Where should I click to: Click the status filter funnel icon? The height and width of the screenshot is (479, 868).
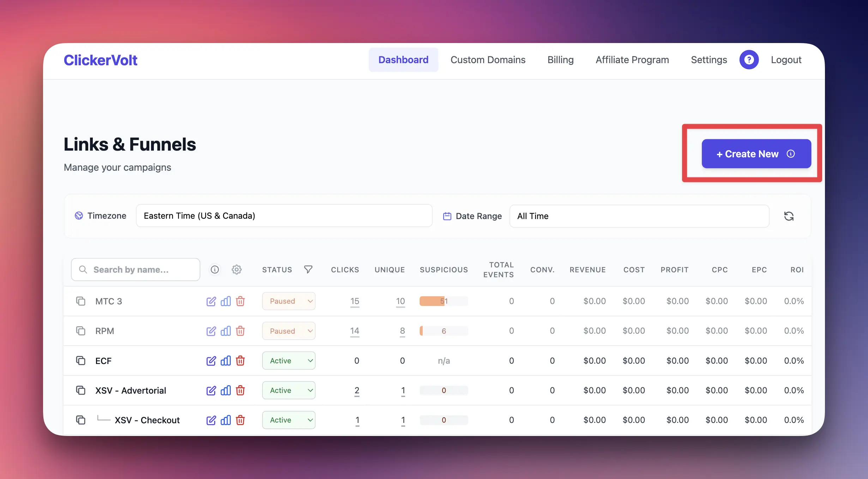[x=308, y=269]
